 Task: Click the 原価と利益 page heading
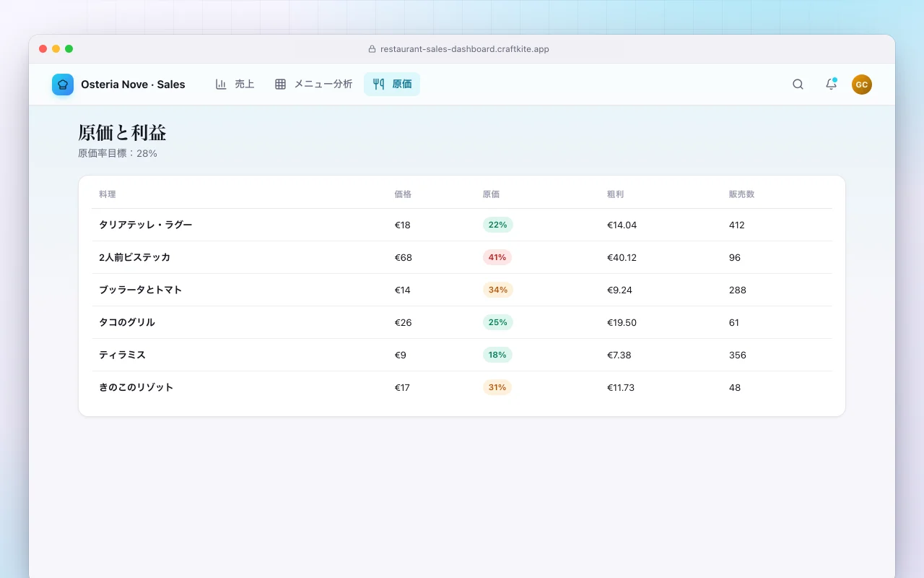click(122, 132)
